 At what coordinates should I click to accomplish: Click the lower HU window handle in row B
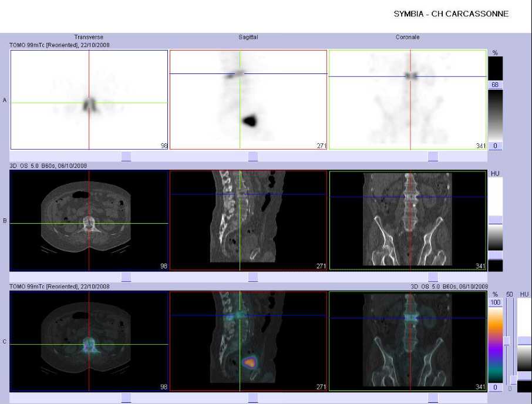(x=496, y=255)
